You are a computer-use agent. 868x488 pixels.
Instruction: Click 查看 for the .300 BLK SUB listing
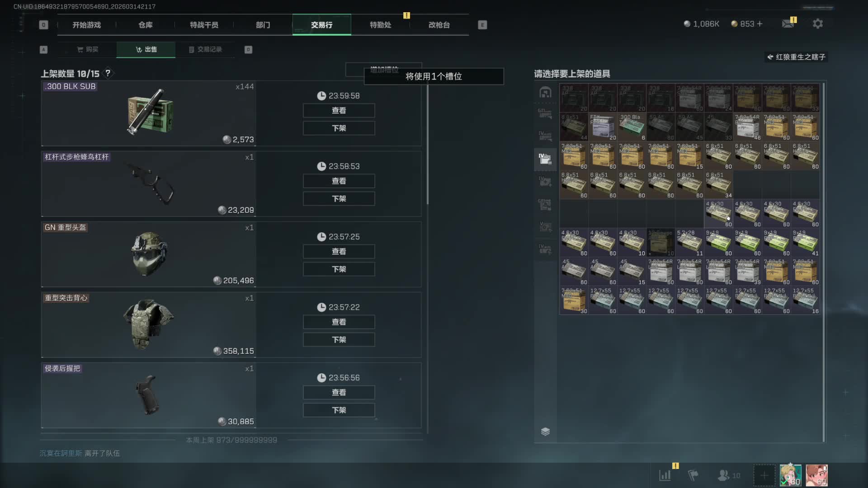click(x=339, y=110)
